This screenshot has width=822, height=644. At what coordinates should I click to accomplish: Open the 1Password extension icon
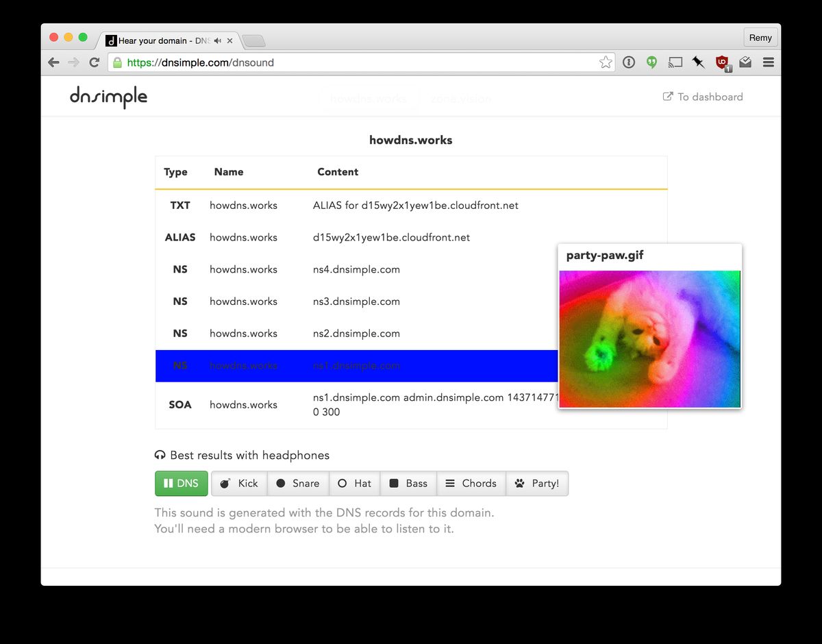click(629, 62)
